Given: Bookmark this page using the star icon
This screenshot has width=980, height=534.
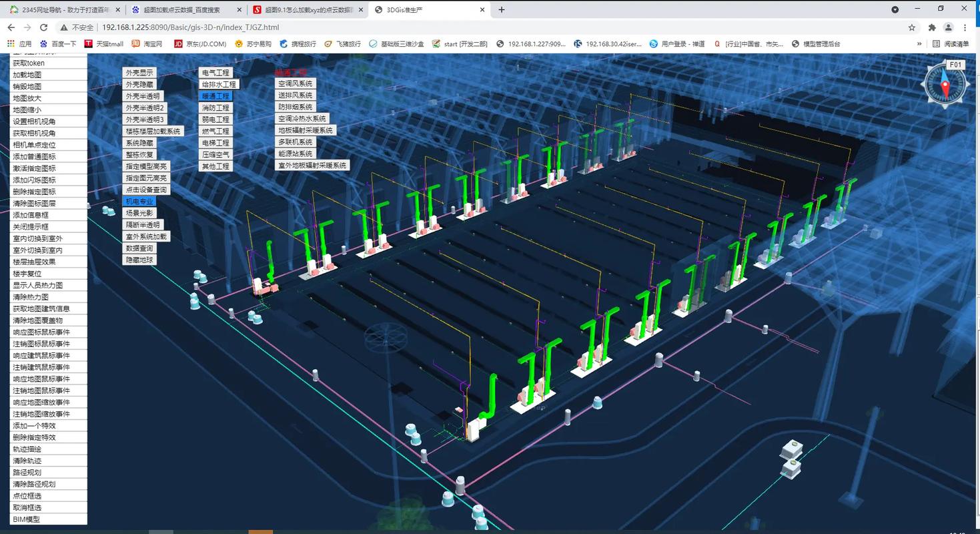Looking at the screenshot, I should tap(913, 27).
